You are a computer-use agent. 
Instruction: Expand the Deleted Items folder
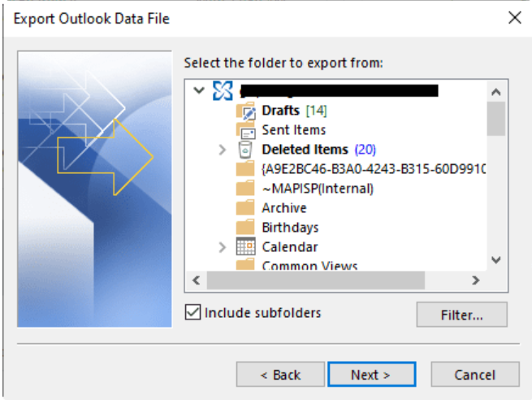point(223,150)
